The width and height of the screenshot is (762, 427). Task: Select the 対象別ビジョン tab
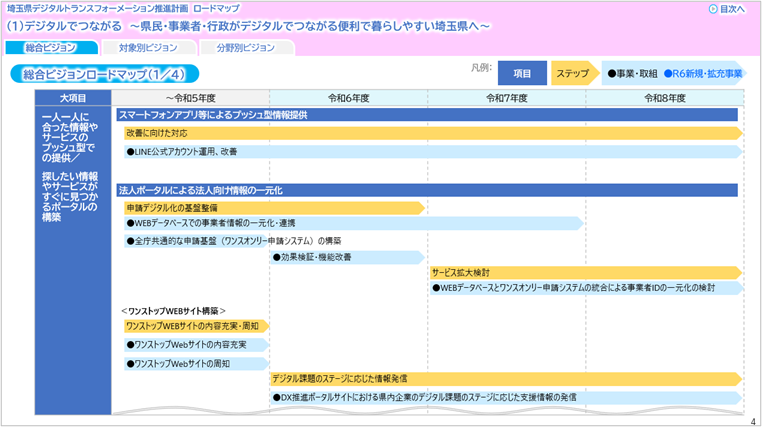pyautogui.click(x=147, y=47)
